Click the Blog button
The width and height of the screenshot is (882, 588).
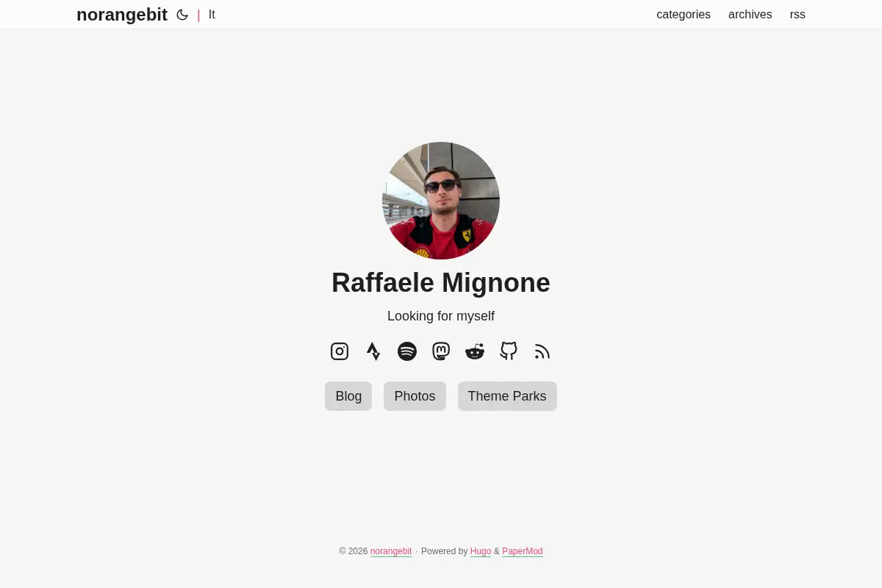(348, 396)
